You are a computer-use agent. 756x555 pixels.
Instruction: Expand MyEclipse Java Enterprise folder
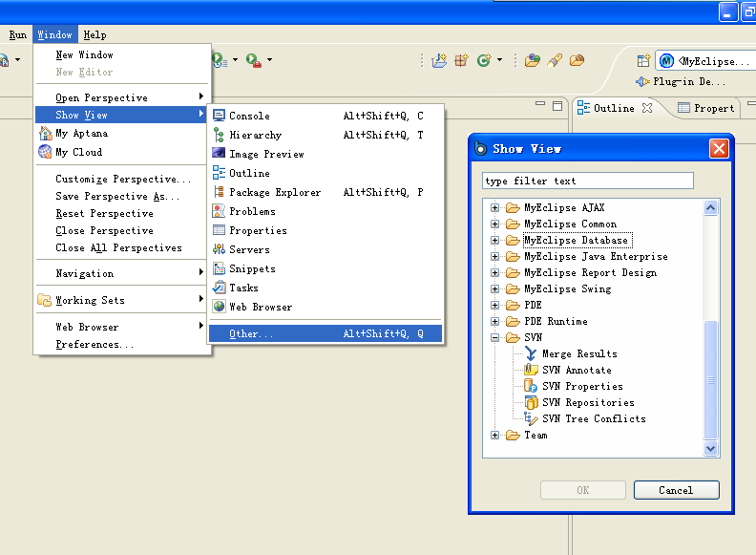[x=494, y=256]
